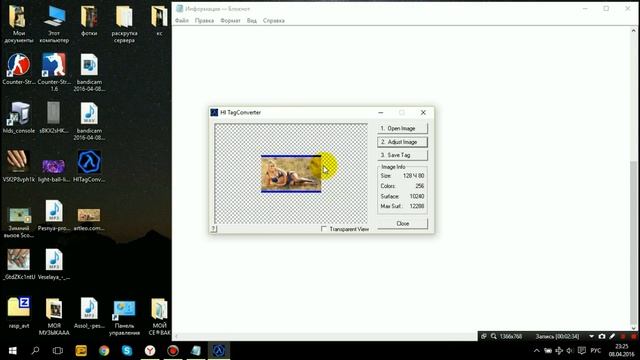Select the Pesnya-pro MP3 file icon
This screenshot has height=360, width=640.
point(54,215)
